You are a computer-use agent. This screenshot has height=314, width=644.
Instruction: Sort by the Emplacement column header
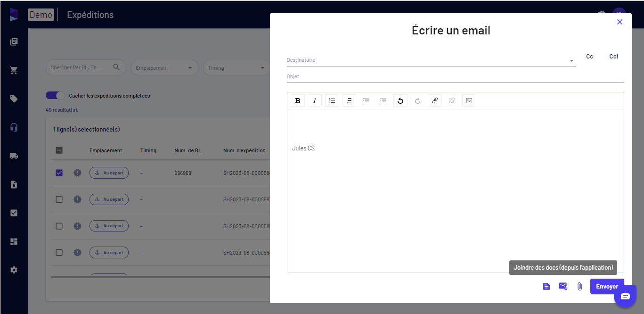coord(106,150)
